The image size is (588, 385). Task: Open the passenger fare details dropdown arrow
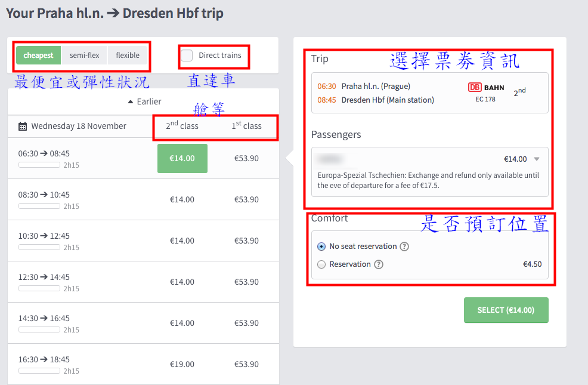tap(537, 159)
